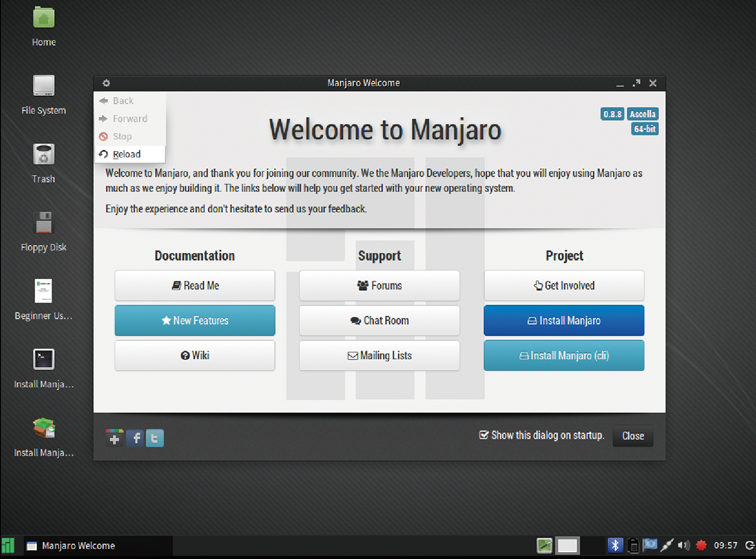
Task: Open the gear menu in title bar
Action: click(106, 83)
